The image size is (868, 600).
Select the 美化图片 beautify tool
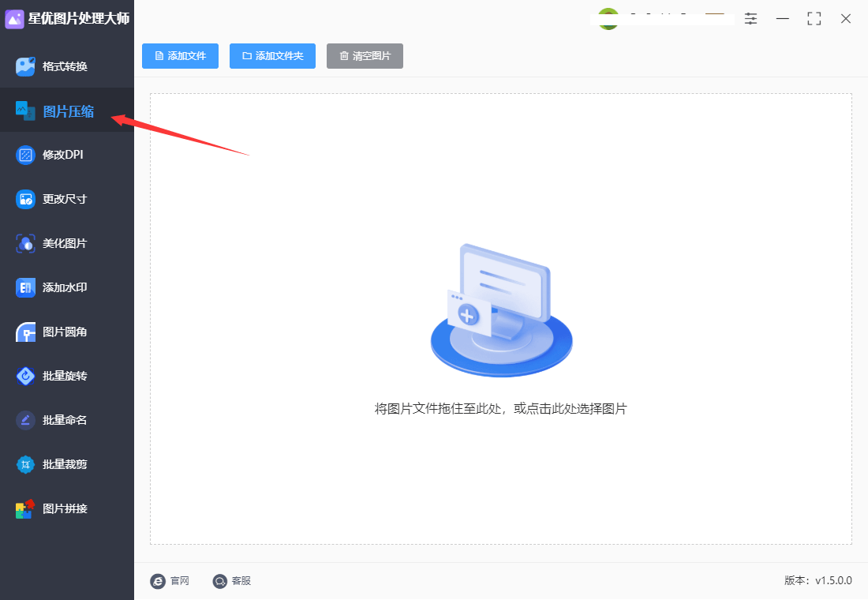[66, 243]
